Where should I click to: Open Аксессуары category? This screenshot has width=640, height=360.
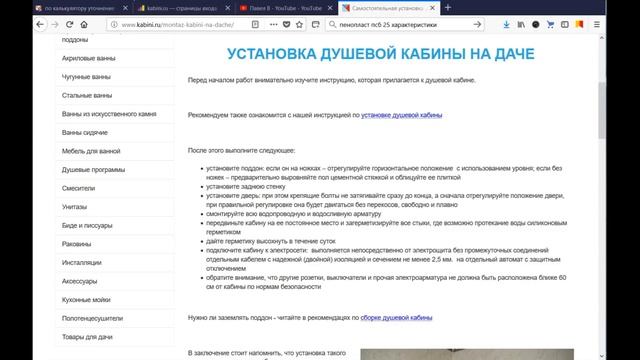pyautogui.click(x=80, y=281)
